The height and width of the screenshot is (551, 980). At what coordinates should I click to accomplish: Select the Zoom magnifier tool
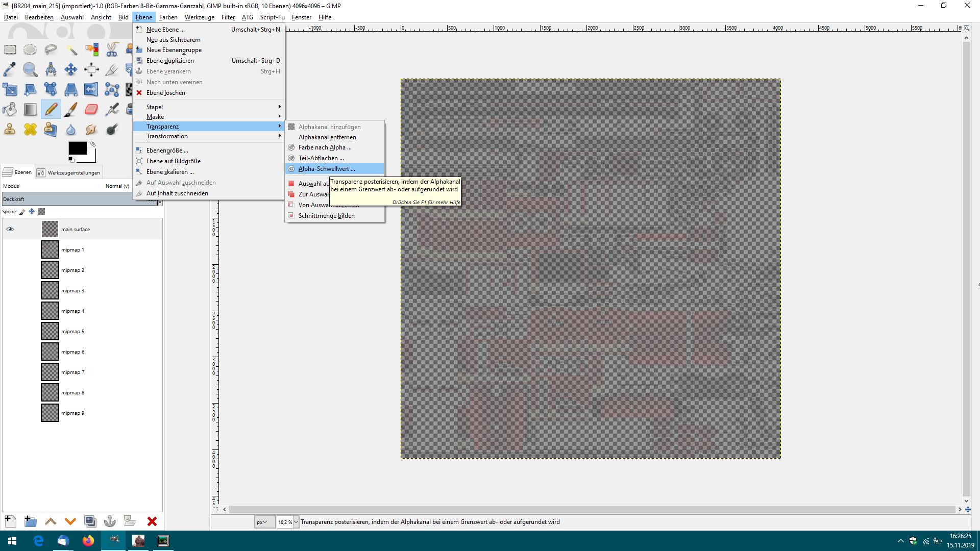pos(30,69)
